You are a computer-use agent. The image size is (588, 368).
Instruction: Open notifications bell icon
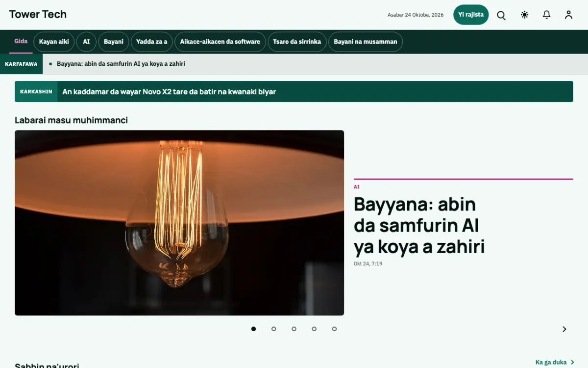pyautogui.click(x=547, y=15)
